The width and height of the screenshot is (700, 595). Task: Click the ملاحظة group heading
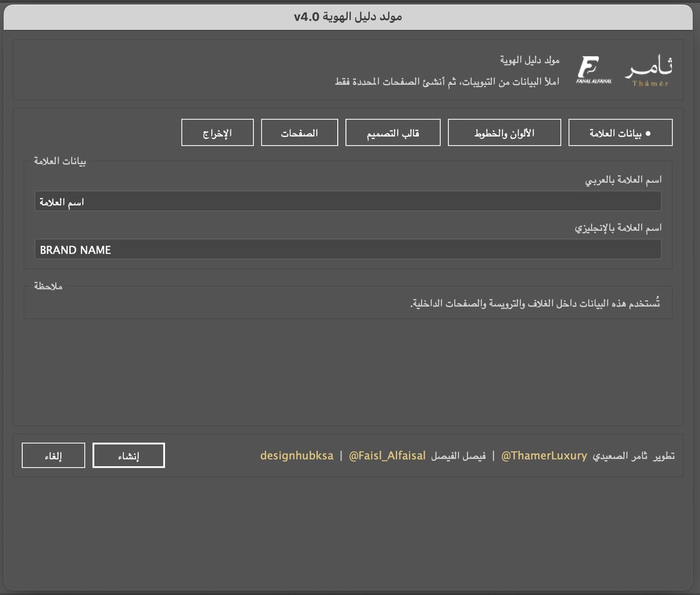pyautogui.click(x=48, y=286)
